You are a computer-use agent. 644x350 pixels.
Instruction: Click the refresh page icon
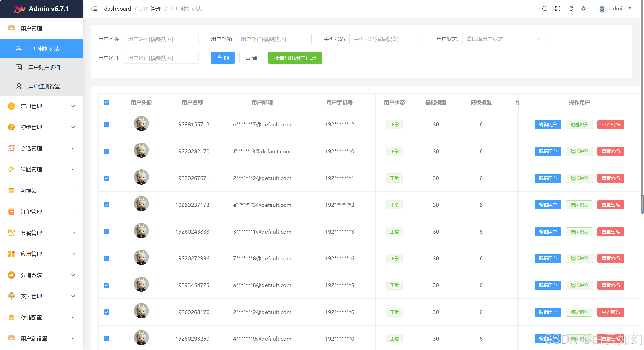(571, 9)
